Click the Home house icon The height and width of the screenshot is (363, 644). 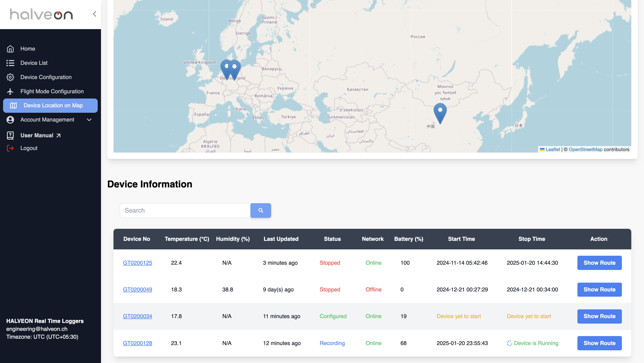point(10,49)
